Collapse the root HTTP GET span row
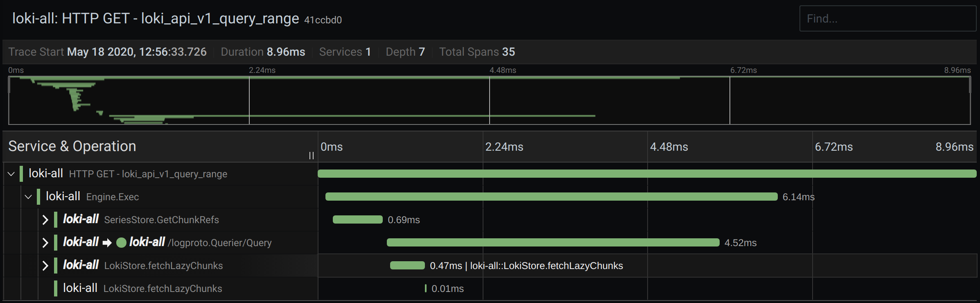 pyautogui.click(x=11, y=174)
